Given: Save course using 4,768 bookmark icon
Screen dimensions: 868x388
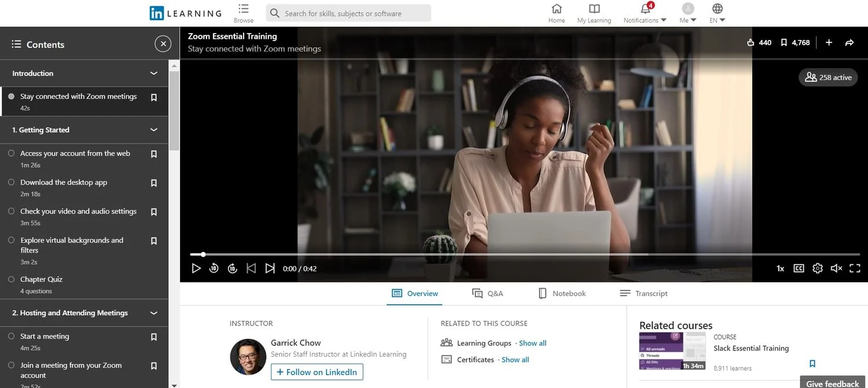Looking at the screenshot, I should pos(784,42).
